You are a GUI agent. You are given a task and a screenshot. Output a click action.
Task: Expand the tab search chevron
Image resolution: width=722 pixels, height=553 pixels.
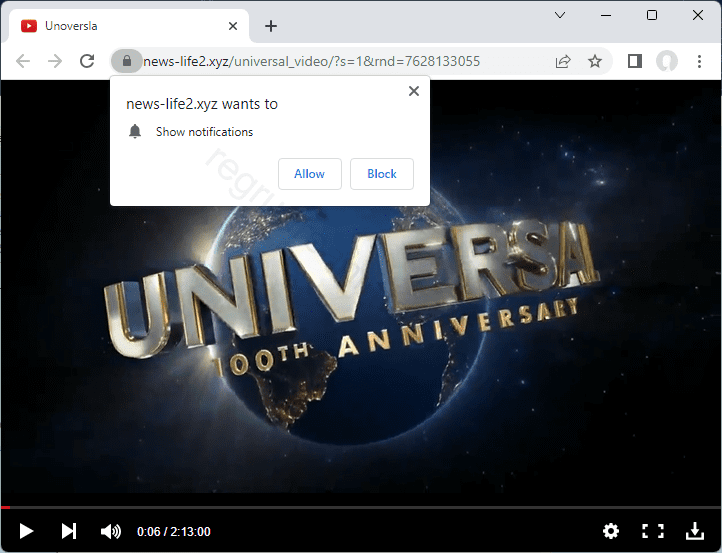560,15
